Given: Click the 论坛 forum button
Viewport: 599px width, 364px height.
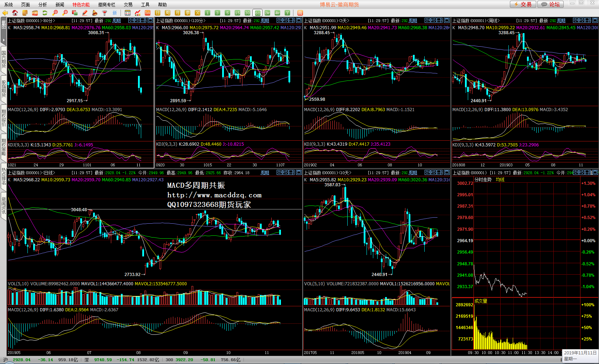Looking at the screenshot, I should pos(551,4).
